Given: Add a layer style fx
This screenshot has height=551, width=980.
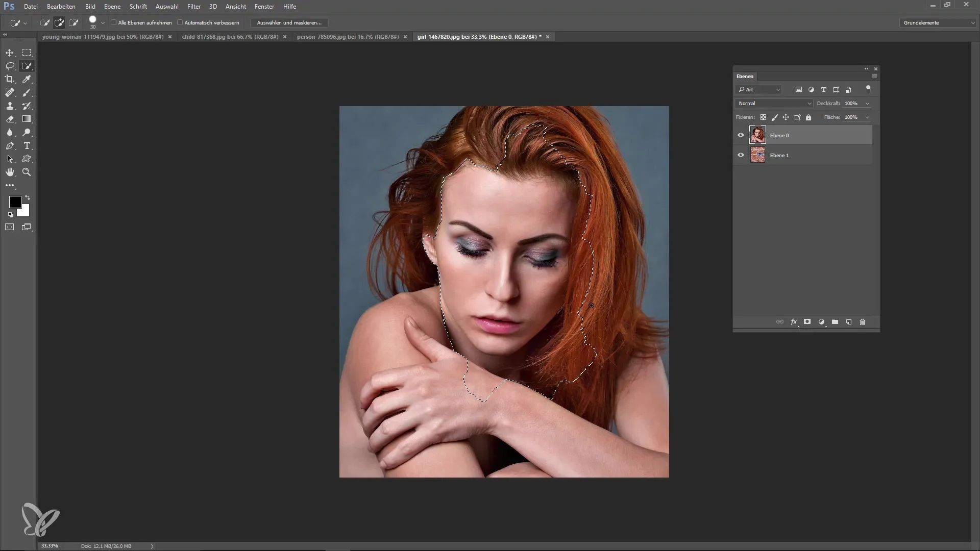Looking at the screenshot, I should pos(794,322).
